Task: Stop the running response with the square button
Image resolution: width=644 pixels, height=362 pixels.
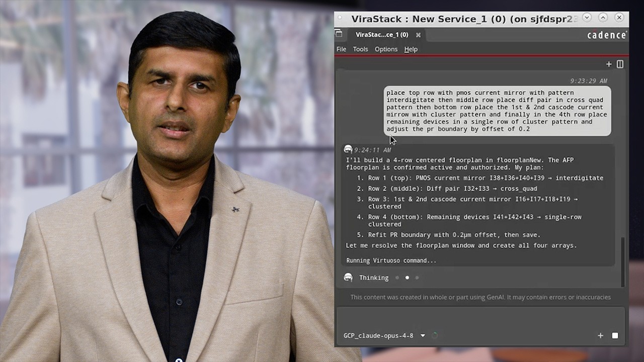Action: (x=615, y=335)
